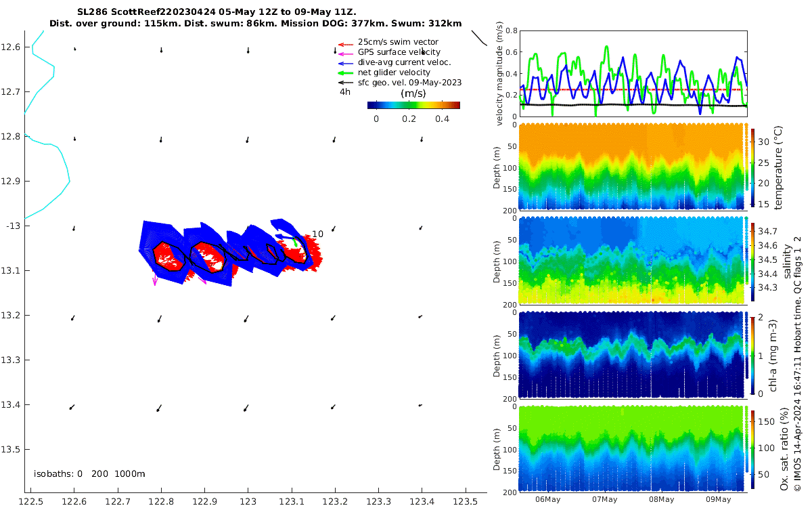Click the '0.8' velocity magnitude axis tick
Screen dimensions: 812x508
(x=510, y=30)
